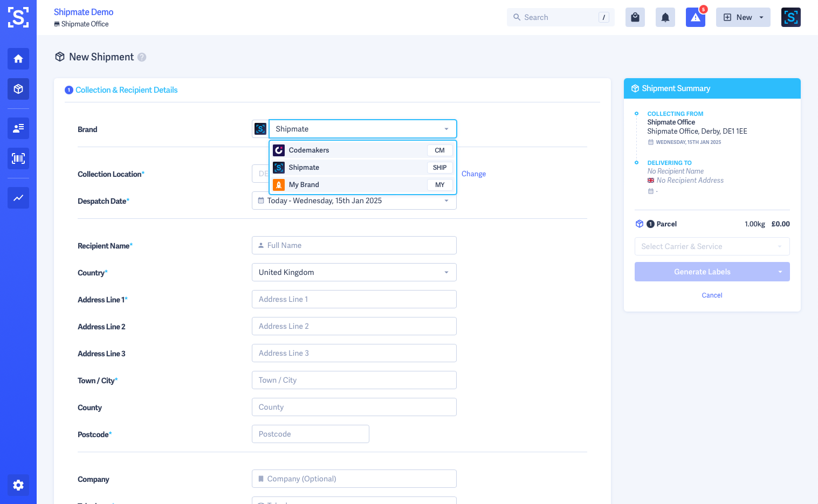Viewport: 818px width, 504px height.
Task: Click the 'No Recipient Name' summary text
Action: 676,171
